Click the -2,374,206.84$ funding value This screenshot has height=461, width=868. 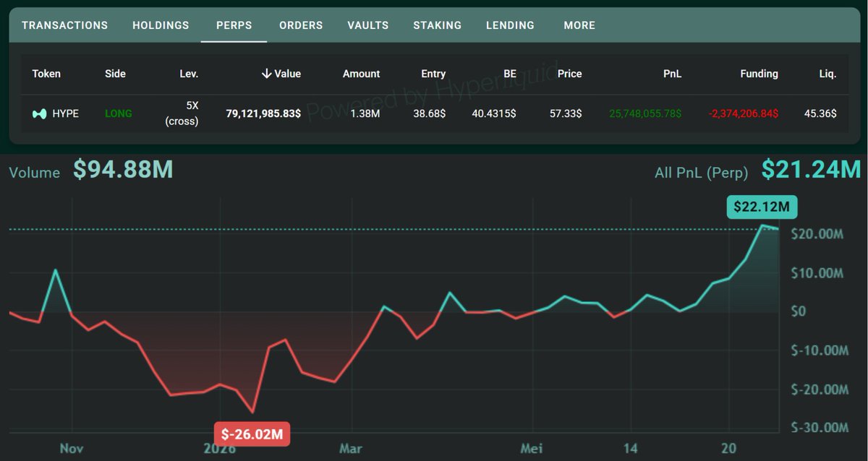pos(743,114)
